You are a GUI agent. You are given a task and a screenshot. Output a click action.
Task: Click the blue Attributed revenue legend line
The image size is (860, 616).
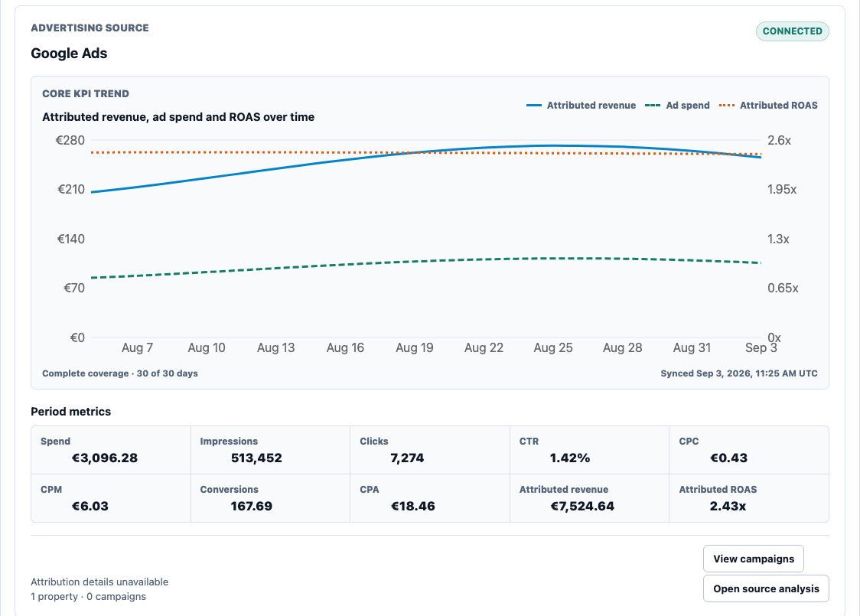coord(533,106)
